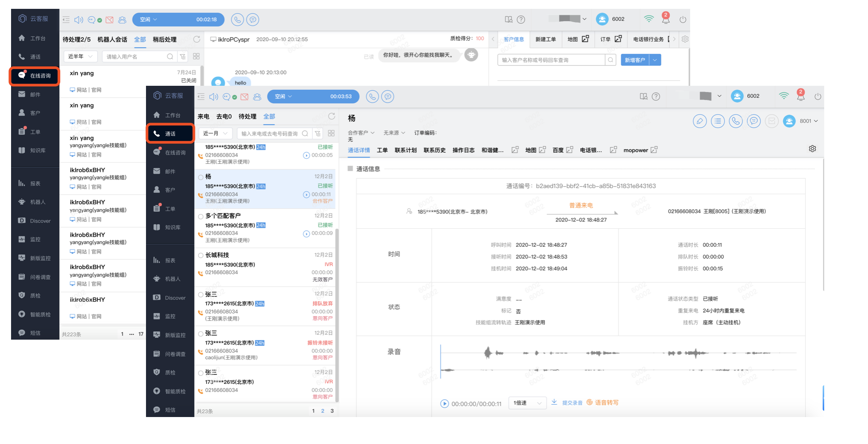Play the call recording
868x444 pixels.
coord(445,403)
